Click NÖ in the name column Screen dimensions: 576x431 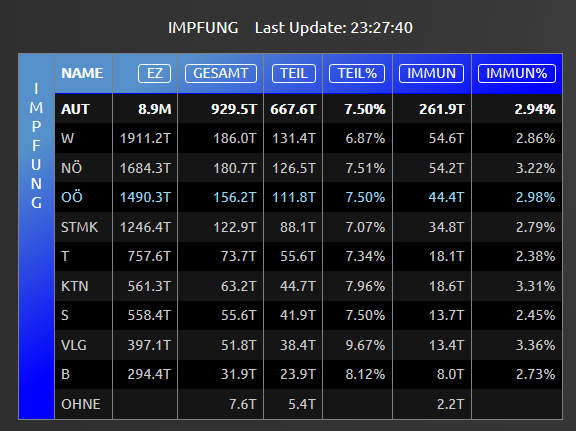tap(72, 168)
